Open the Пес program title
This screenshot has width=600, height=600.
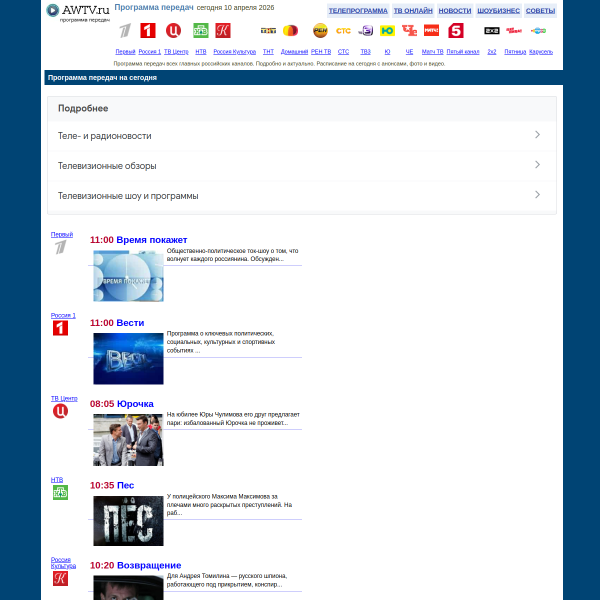pos(126,485)
